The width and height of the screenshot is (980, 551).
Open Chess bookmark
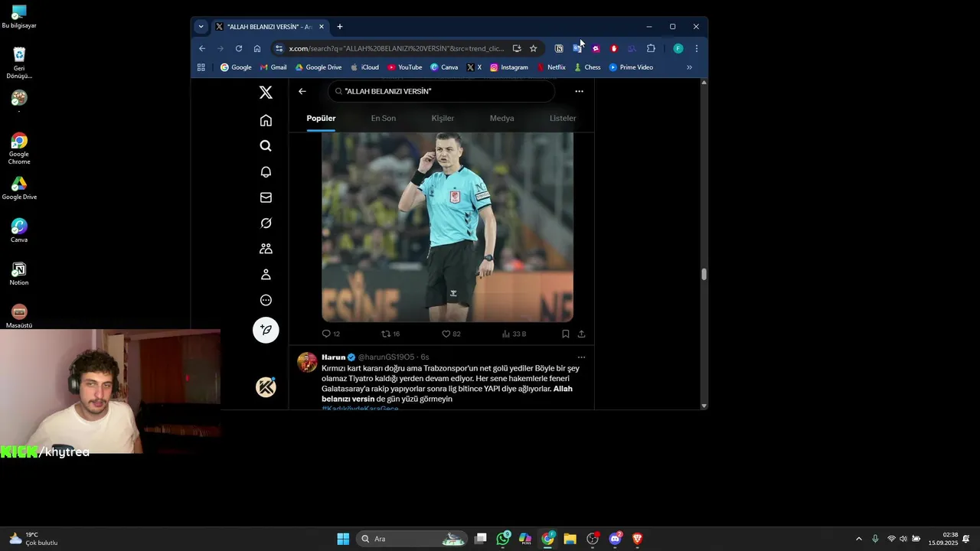(x=587, y=67)
